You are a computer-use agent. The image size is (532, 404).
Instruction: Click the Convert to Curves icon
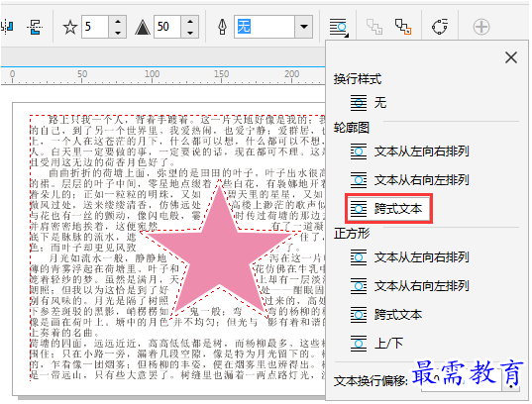(x=440, y=27)
